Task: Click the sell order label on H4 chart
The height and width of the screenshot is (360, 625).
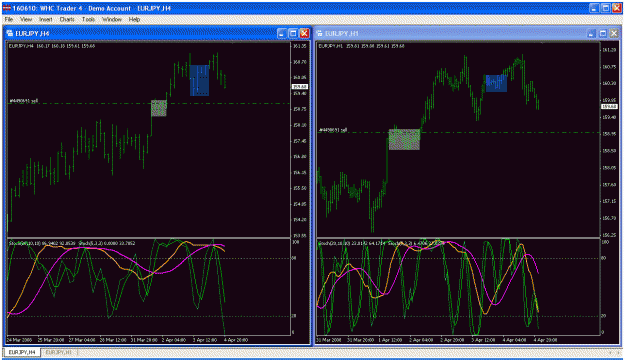Action: click(23, 101)
